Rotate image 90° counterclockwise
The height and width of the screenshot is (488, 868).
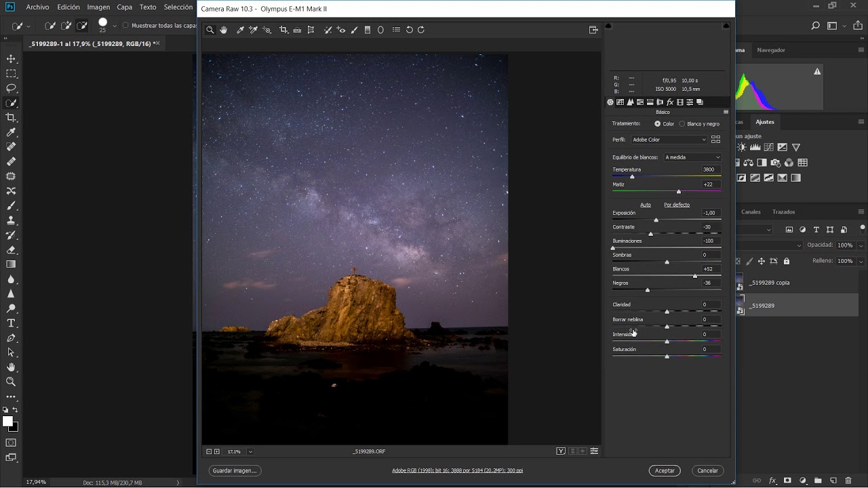coord(409,30)
